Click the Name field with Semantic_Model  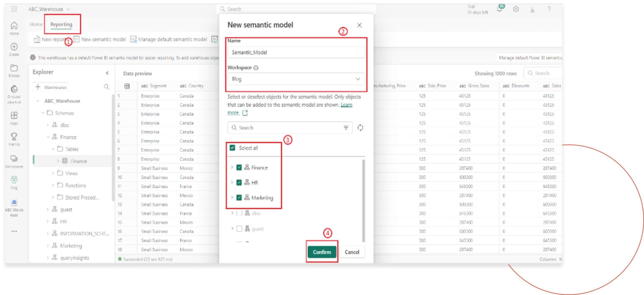tap(296, 52)
